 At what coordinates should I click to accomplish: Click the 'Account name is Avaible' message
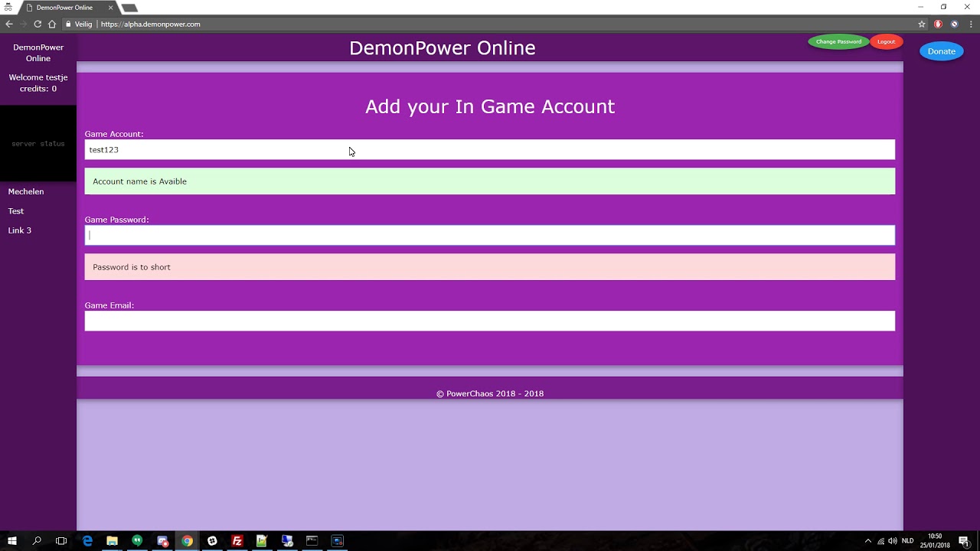[490, 181]
